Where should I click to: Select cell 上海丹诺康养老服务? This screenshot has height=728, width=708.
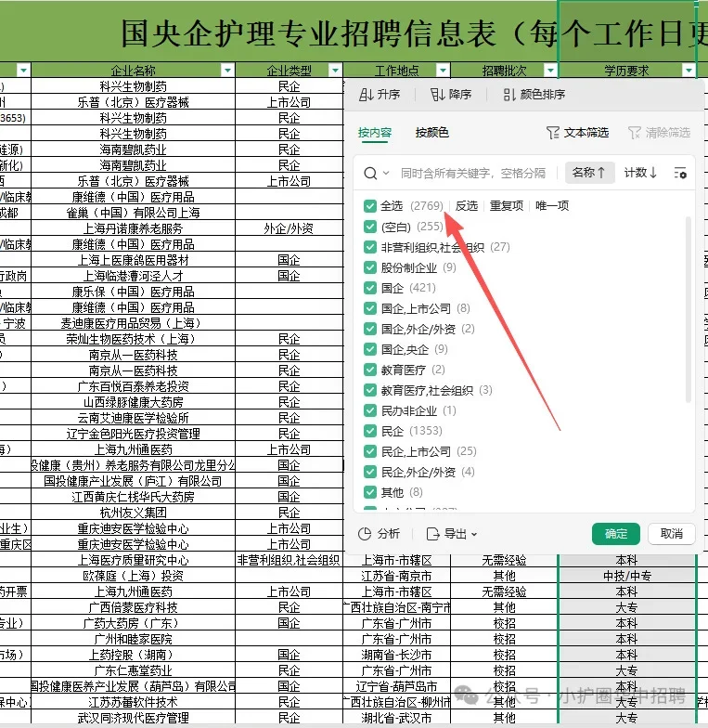134,228
